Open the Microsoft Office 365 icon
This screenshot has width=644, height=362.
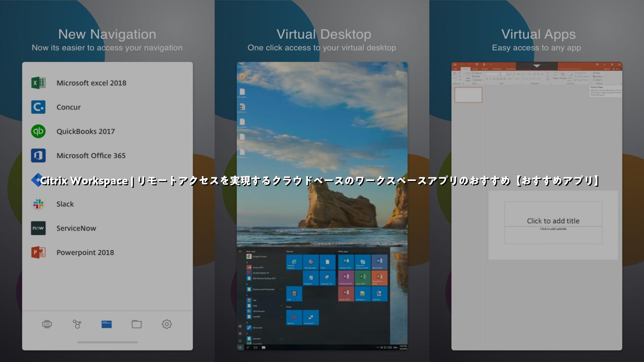(x=38, y=156)
